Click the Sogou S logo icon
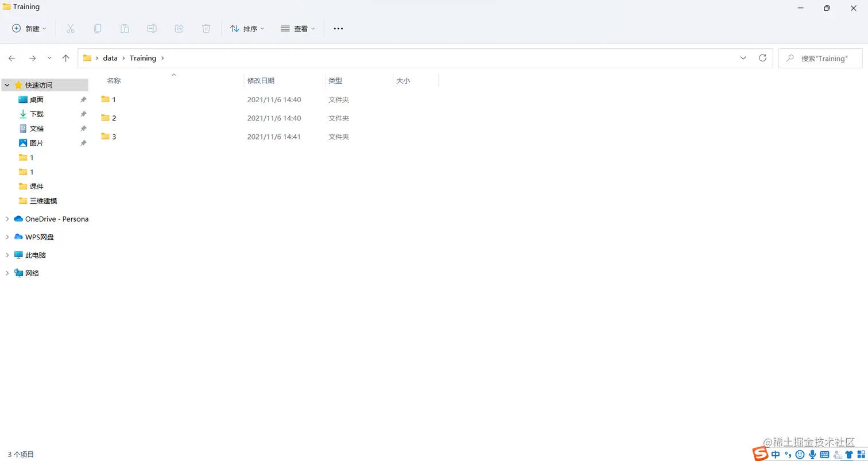Image resolution: width=868 pixels, height=461 pixels. pyautogui.click(x=761, y=454)
